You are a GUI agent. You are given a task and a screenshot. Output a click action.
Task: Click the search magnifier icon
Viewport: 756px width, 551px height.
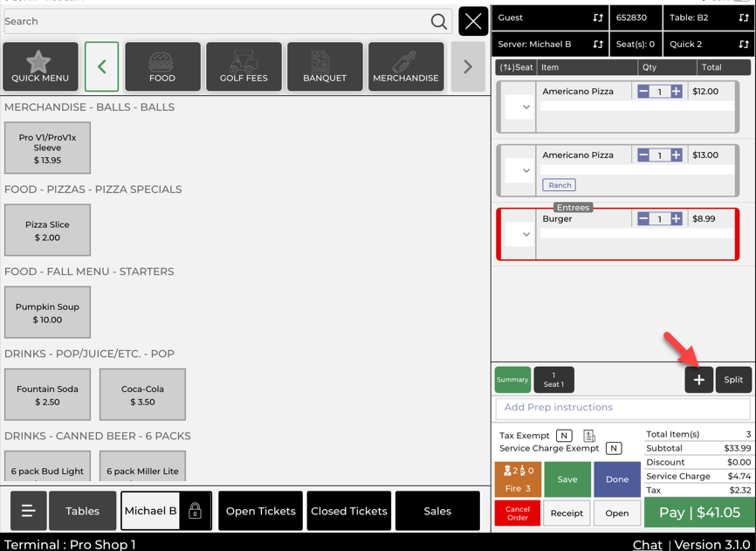pos(439,22)
